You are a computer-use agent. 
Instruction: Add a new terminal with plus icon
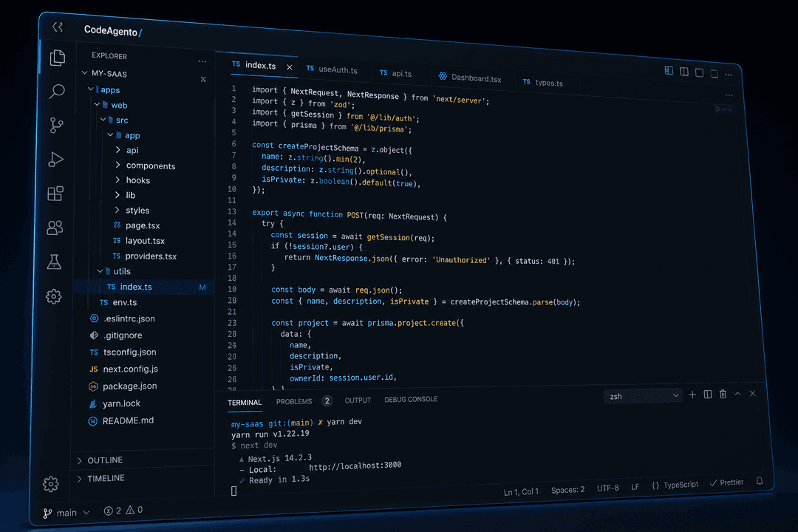pos(692,395)
